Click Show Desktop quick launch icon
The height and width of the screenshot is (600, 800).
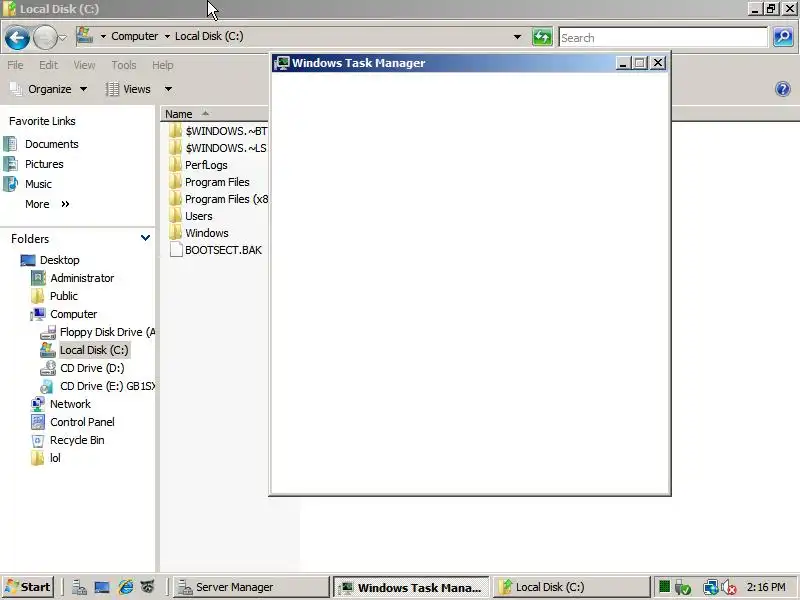[102, 587]
